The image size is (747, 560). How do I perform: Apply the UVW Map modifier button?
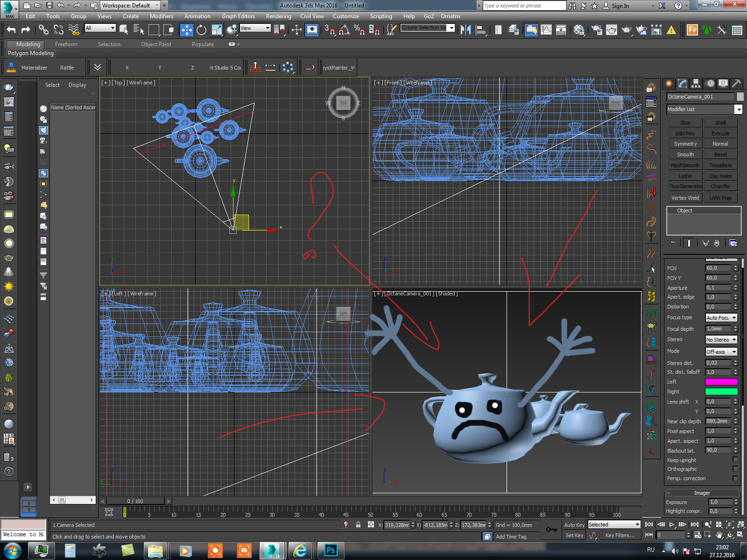tap(720, 198)
